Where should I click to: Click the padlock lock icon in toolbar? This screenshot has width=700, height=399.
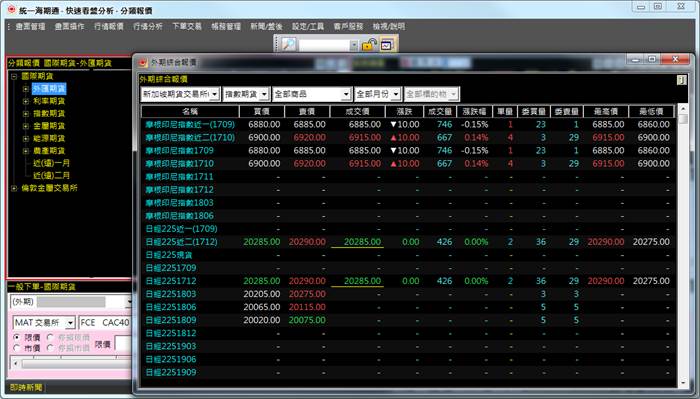[369, 45]
